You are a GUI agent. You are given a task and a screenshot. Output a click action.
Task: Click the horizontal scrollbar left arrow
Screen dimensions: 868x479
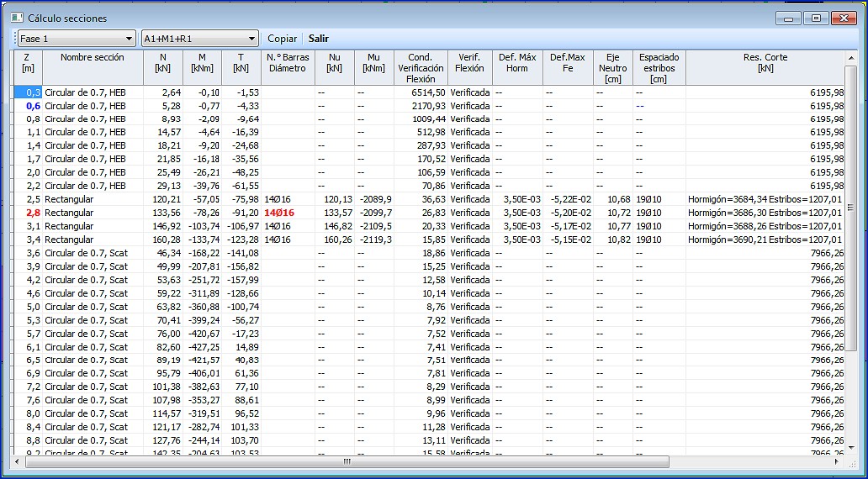[17, 462]
